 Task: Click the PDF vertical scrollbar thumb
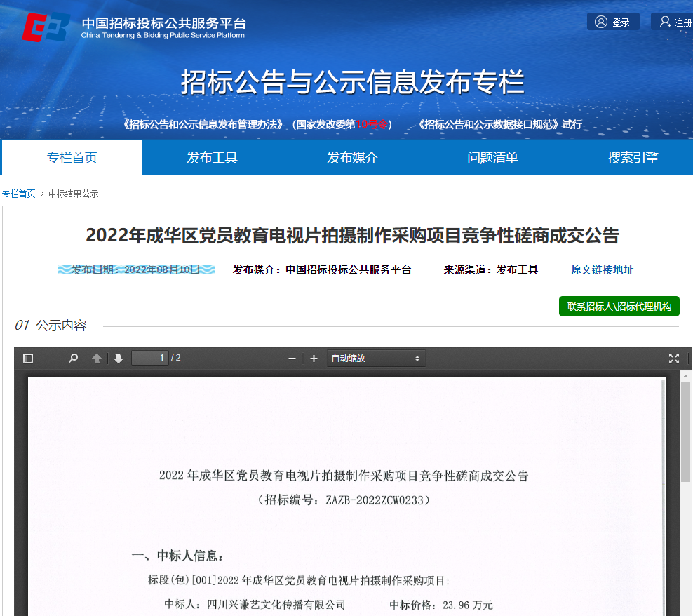pos(685,431)
